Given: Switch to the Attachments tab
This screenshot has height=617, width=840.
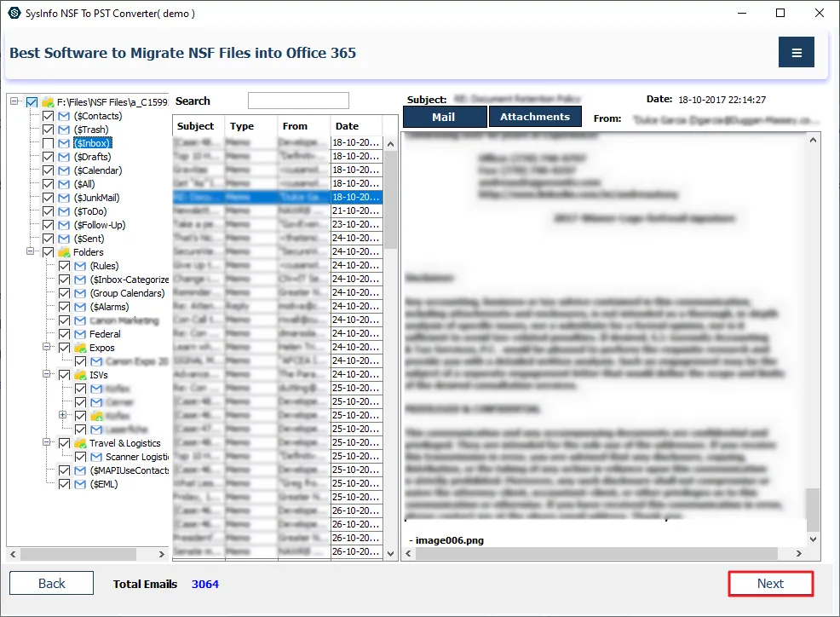Looking at the screenshot, I should click(535, 117).
